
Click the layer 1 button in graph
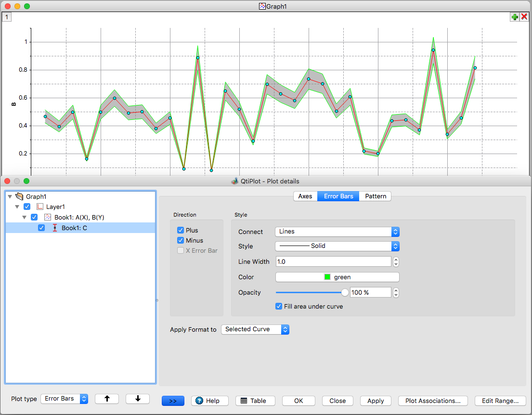[x=7, y=17]
